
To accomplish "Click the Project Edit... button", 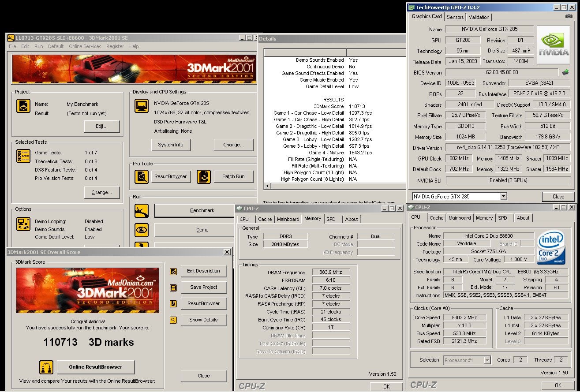I will (x=102, y=126).
